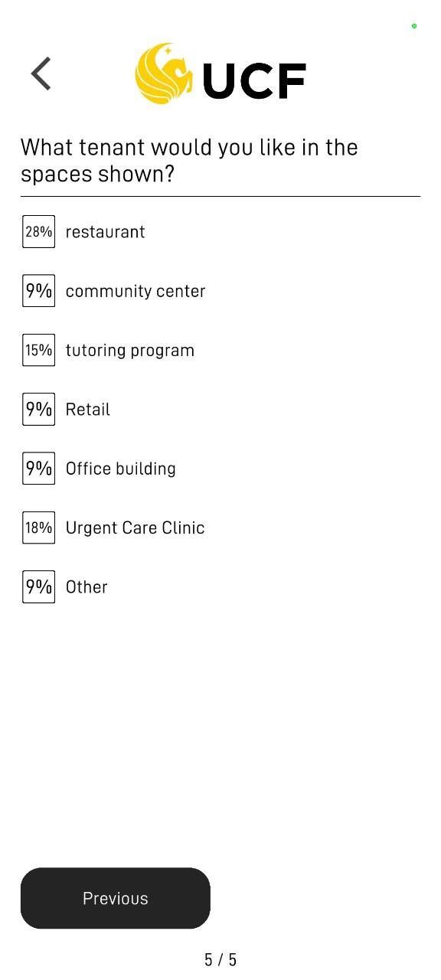Tap the UCF Pegasus logo
This screenshot has width=441, height=980.
pyautogui.click(x=165, y=73)
